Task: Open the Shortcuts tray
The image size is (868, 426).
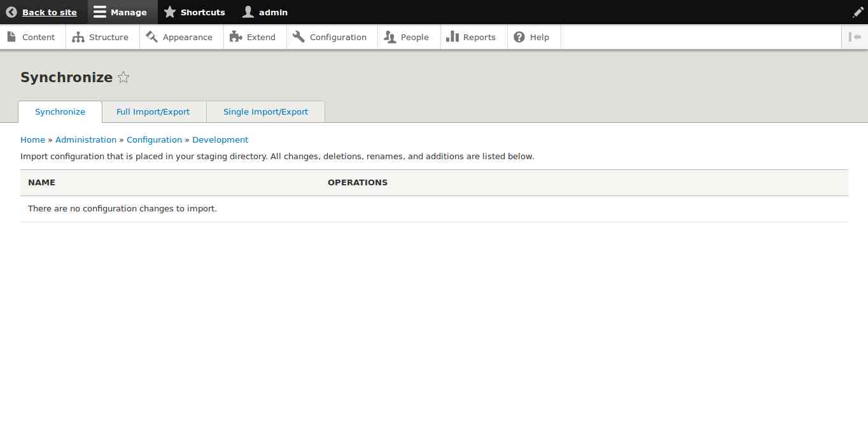Action: click(194, 11)
